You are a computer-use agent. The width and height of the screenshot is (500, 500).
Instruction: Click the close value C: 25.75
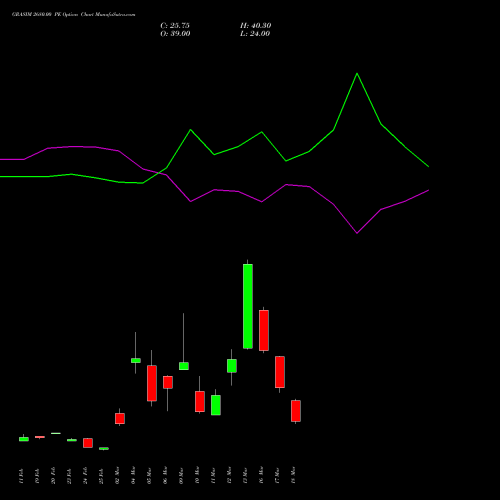point(175,26)
